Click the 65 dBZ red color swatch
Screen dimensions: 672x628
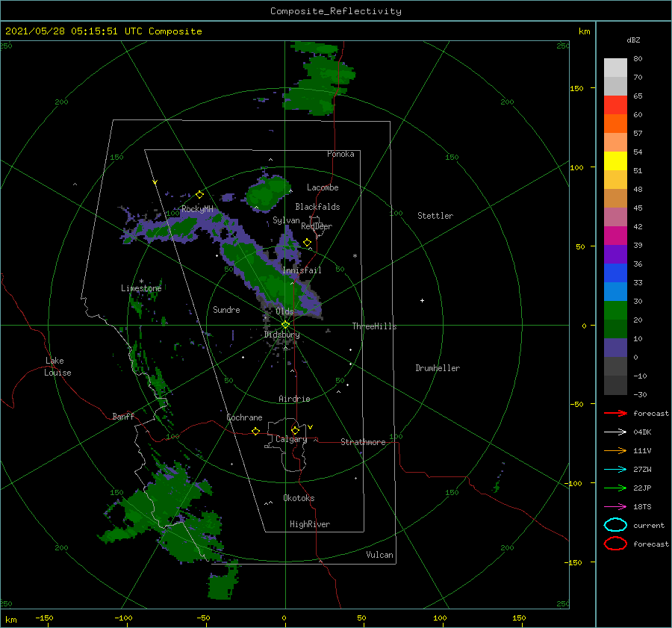(x=615, y=105)
